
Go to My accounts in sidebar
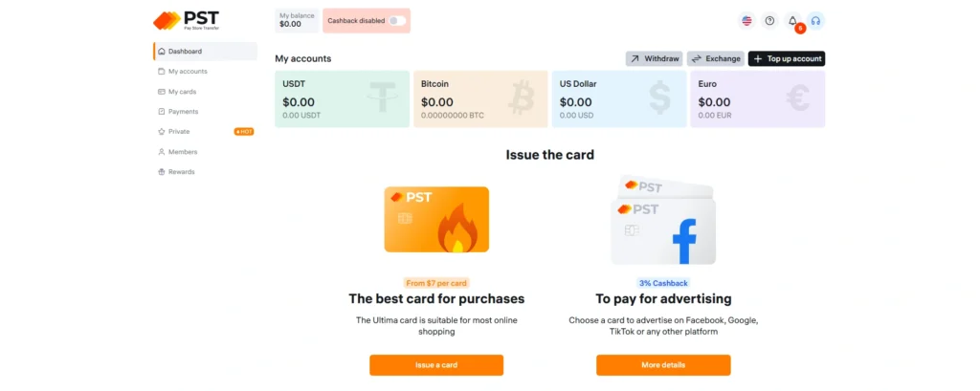[188, 72]
